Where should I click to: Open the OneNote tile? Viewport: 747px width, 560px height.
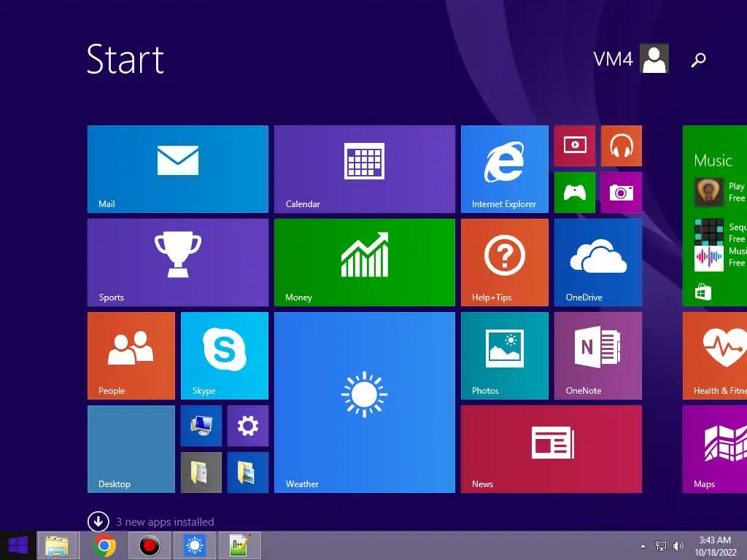[598, 356]
